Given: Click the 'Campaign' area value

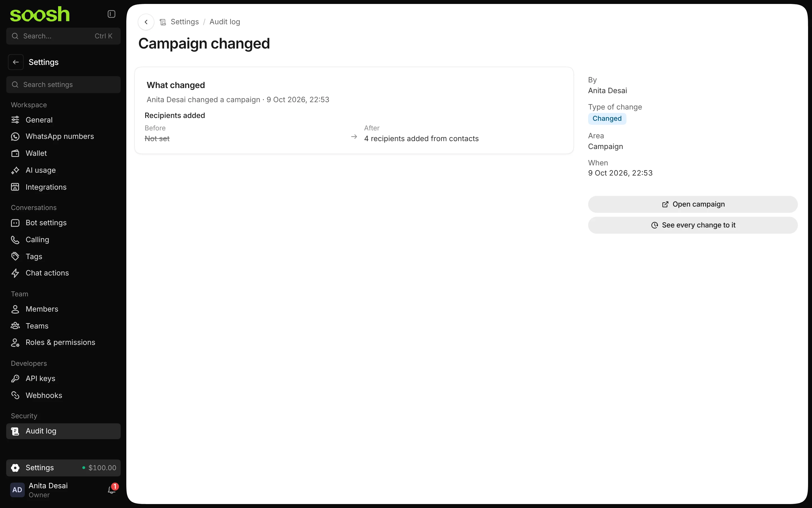Looking at the screenshot, I should pyautogui.click(x=605, y=146).
